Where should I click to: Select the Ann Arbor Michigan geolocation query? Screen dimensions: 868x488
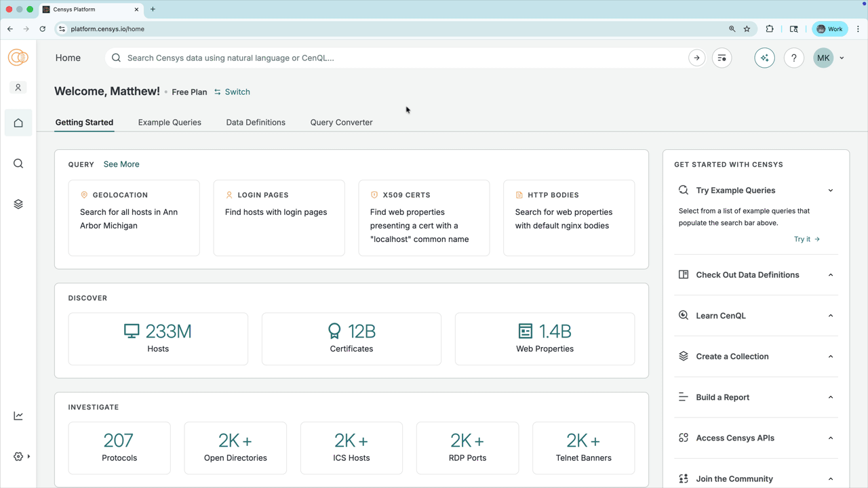[134, 218]
